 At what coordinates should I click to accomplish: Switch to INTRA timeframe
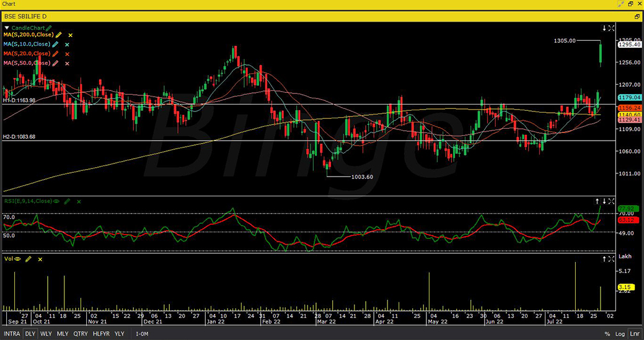point(12,334)
